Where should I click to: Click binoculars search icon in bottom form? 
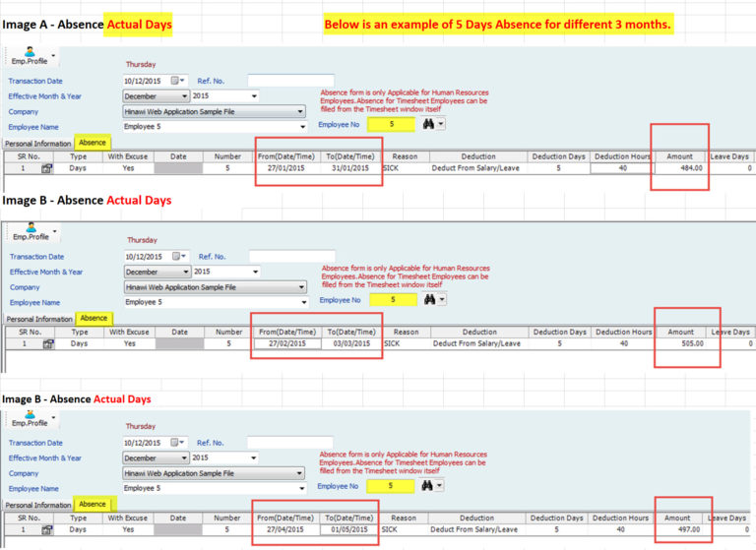tap(427, 485)
